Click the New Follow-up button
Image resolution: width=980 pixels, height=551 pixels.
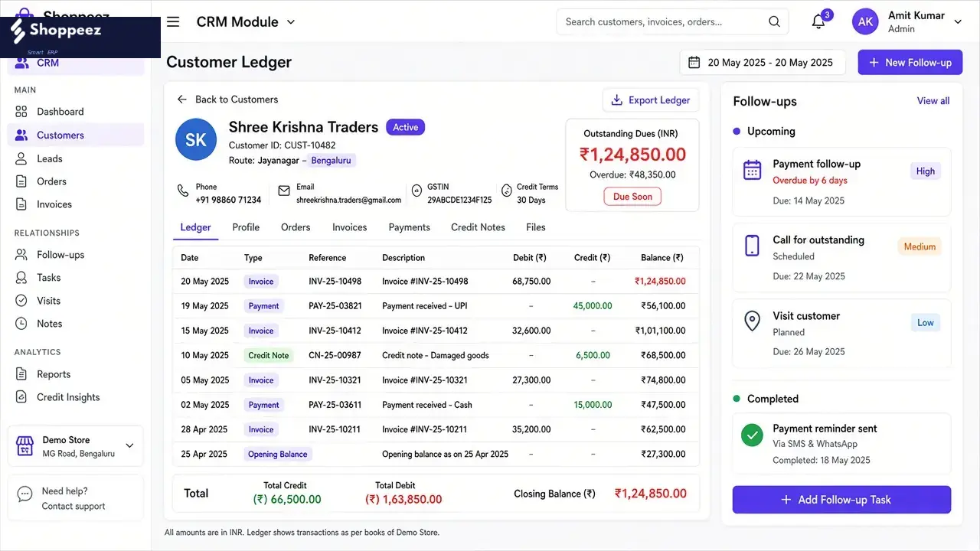(910, 63)
